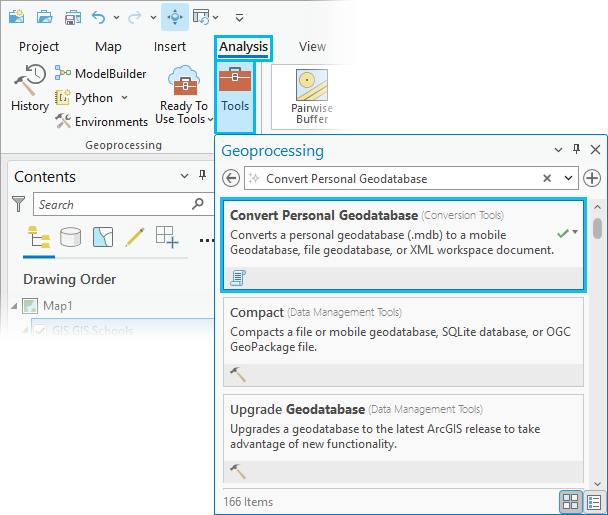Click the Redo arrow icon
Viewport: 608px width, 515px height.
[135, 17]
